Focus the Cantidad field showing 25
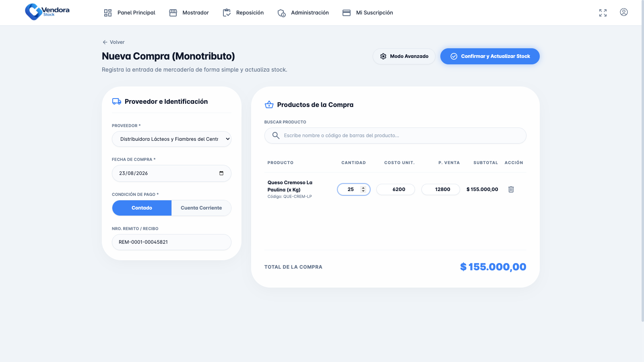Viewport: 644px width, 362px height. coord(353,189)
